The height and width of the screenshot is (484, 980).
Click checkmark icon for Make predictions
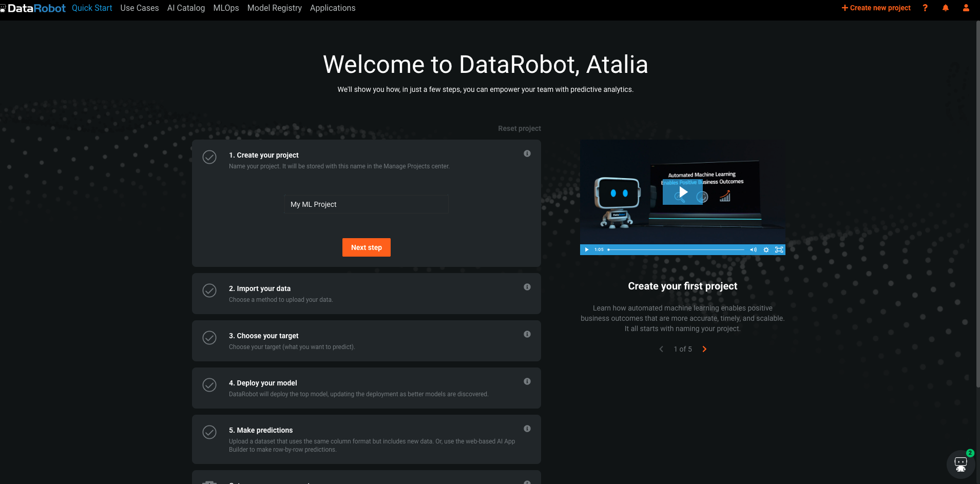click(209, 432)
